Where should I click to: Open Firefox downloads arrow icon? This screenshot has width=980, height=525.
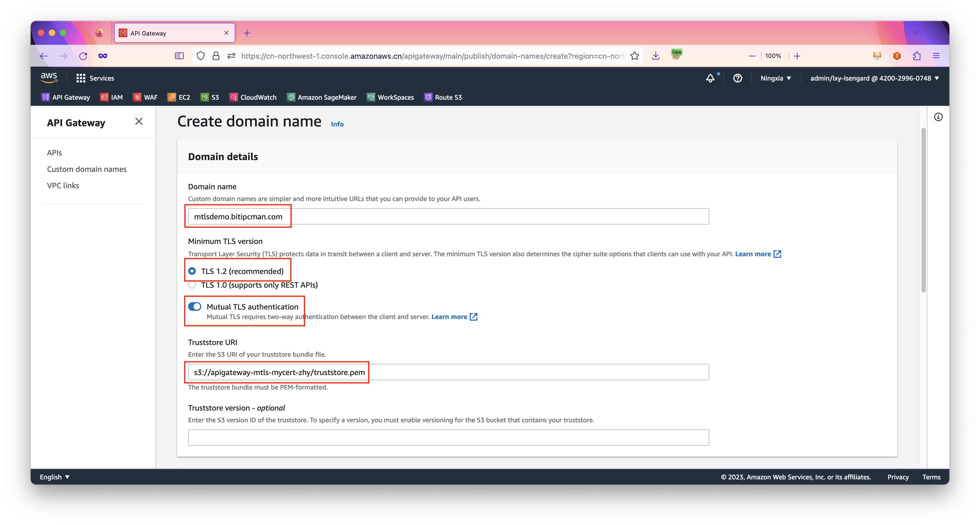point(655,56)
